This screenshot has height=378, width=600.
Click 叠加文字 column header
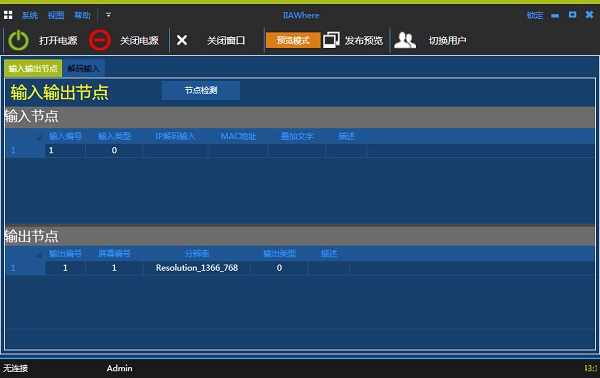click(297, 136)
